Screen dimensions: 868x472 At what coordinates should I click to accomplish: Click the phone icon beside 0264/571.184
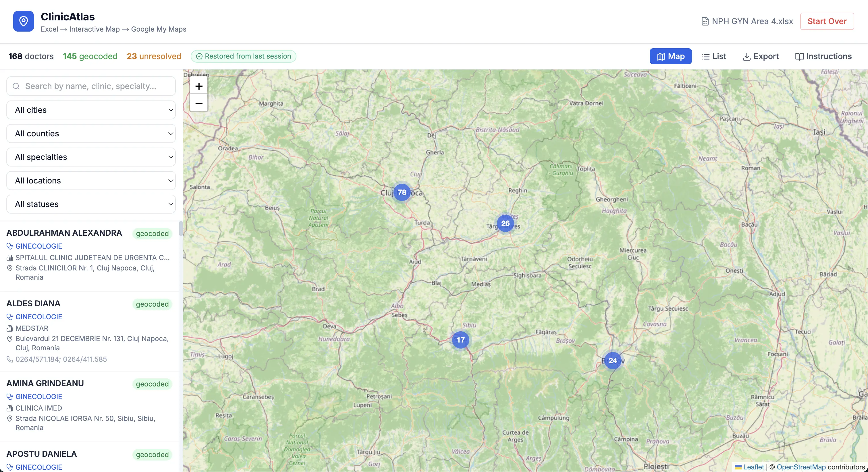10,359
